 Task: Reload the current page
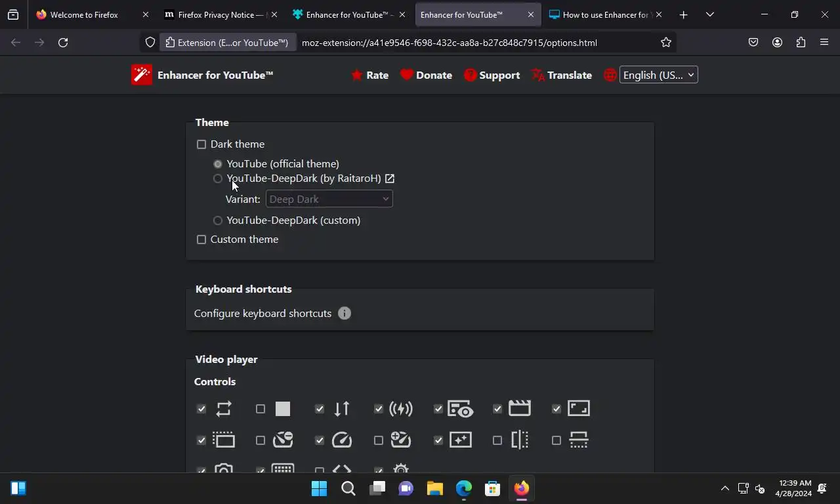[63, 42]
